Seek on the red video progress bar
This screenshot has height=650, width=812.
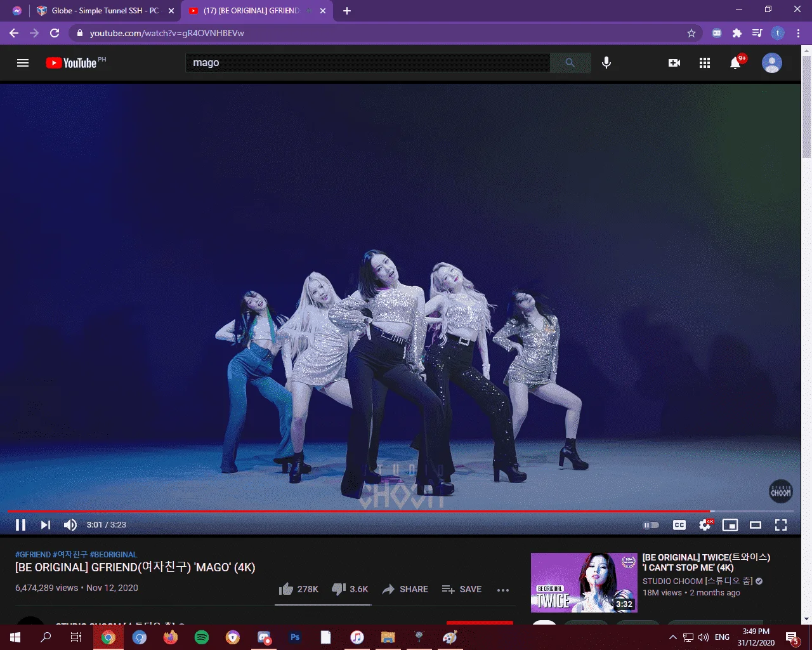(401, 511)
